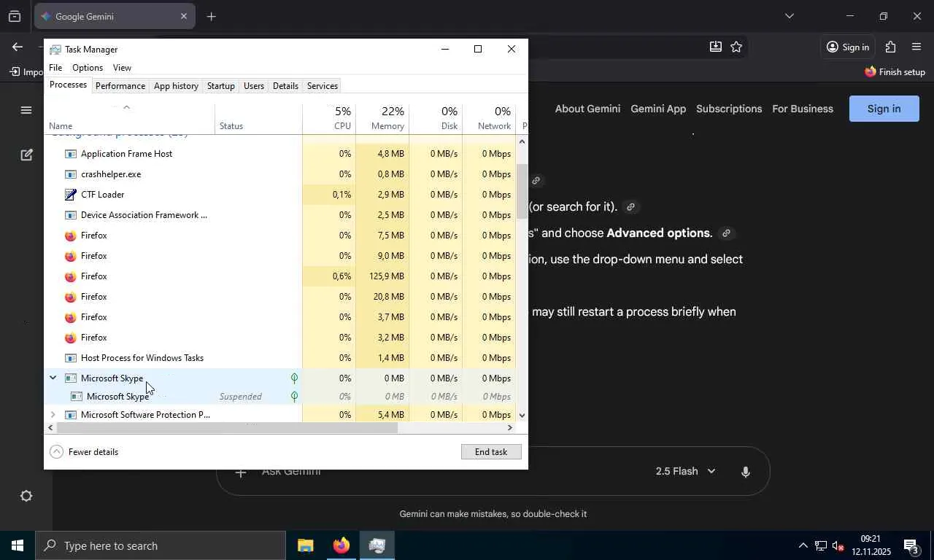Sort processes by the CPU column header
The height and width of the screenshot is (560, 934).
tap(329, 117)
